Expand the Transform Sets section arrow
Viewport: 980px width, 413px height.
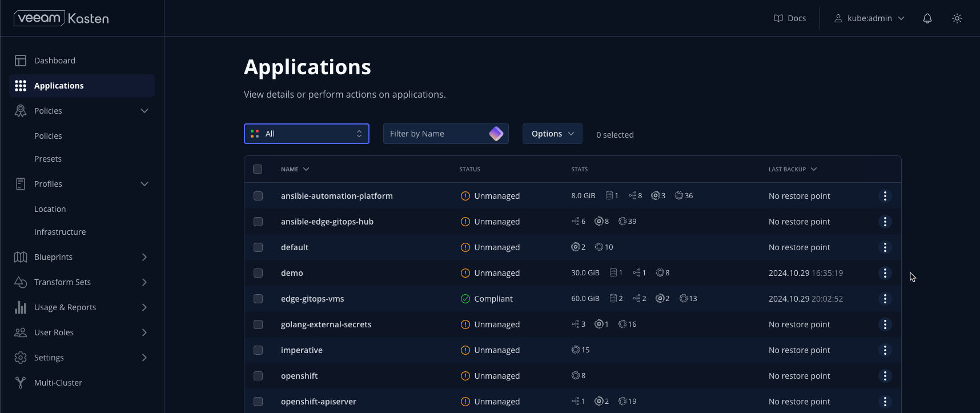tap(144, 282)
